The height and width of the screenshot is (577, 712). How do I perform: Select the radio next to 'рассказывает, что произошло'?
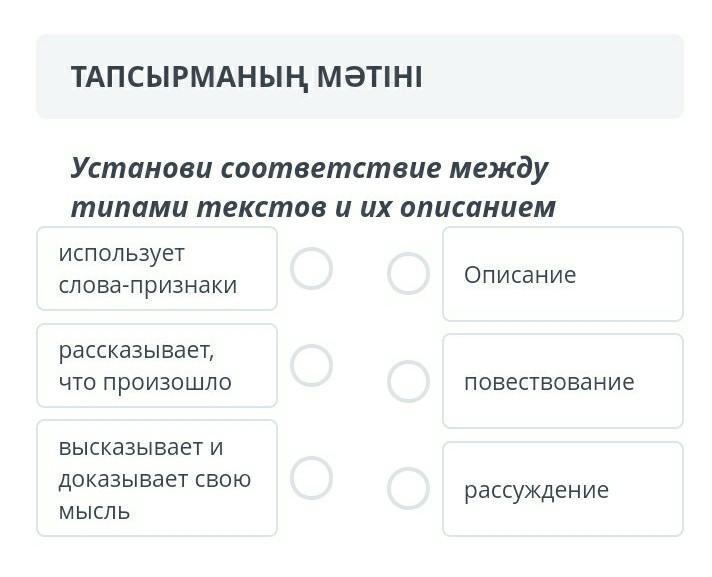[311, 366]
